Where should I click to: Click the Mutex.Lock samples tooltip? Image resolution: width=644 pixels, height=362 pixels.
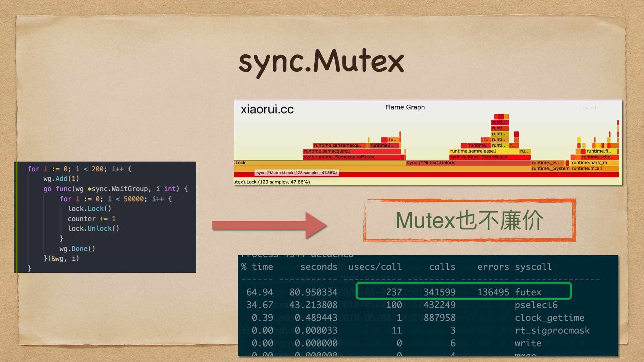[297, 173]
